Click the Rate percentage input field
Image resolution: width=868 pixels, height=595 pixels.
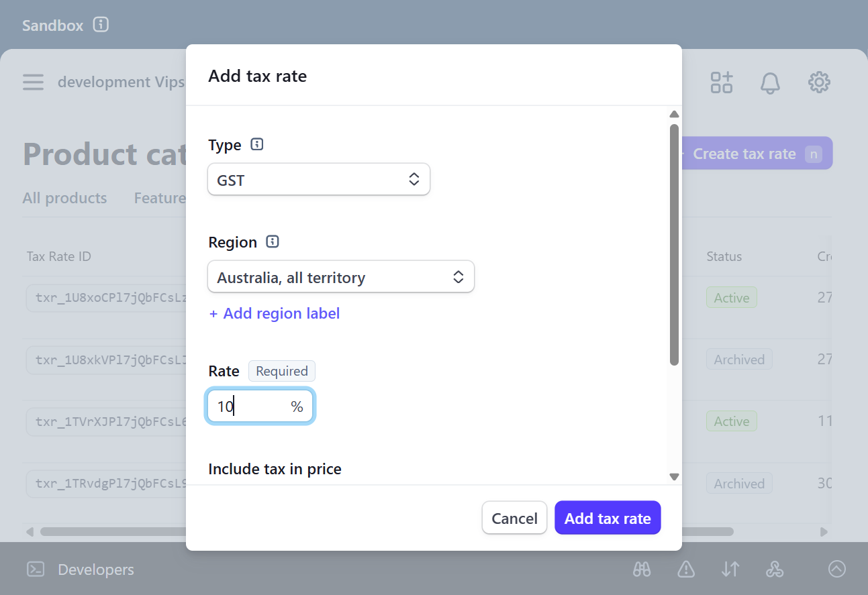pyautogui.click(x=260, y=407)
